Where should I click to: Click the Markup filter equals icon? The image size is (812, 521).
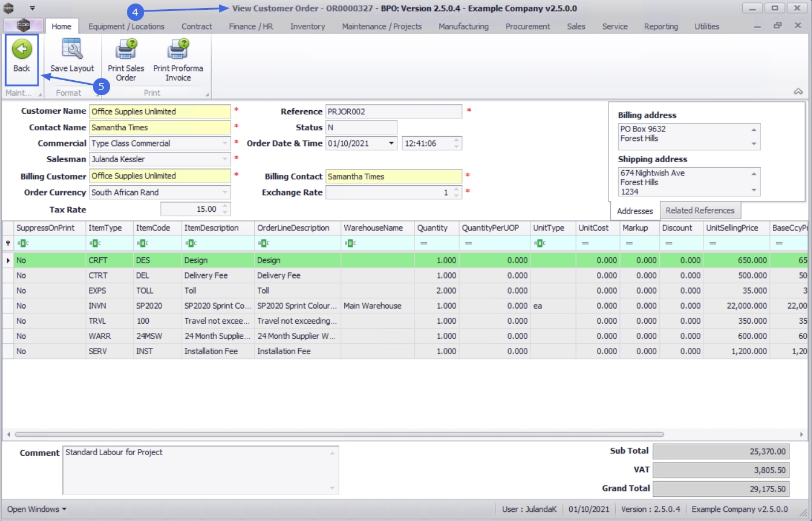(629, 243)
